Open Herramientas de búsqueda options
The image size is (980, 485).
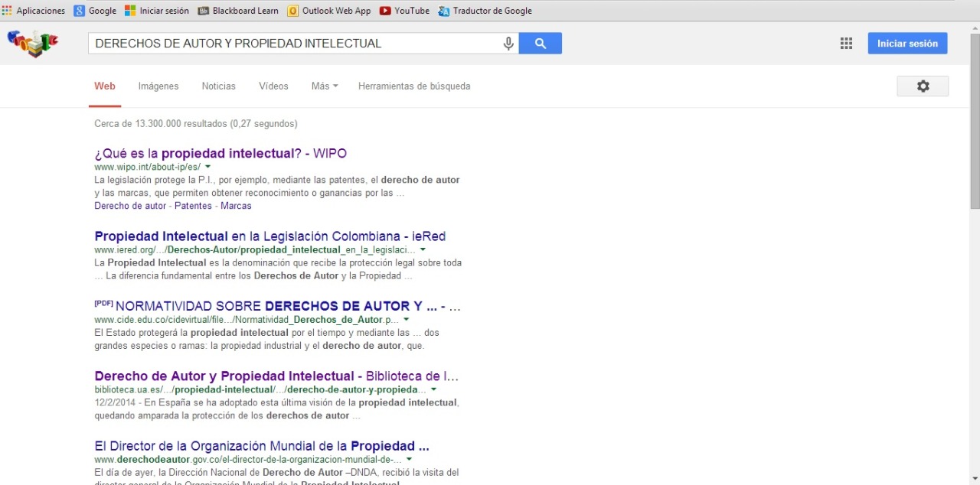click(414, 86)
